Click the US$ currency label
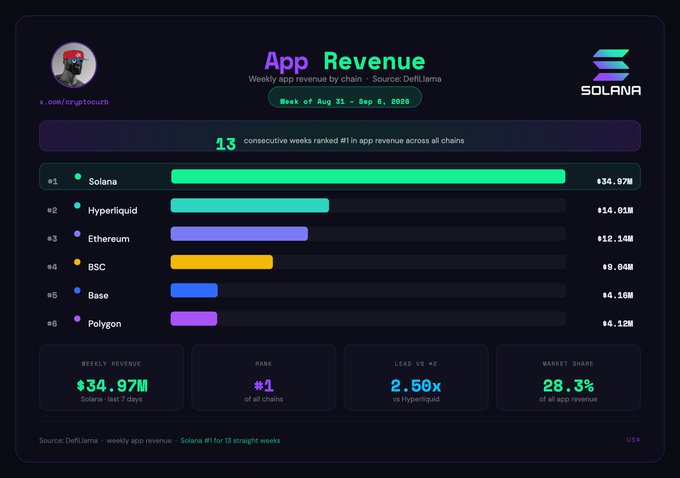Screen dimensions: 680x478 [x=633, y=440]
